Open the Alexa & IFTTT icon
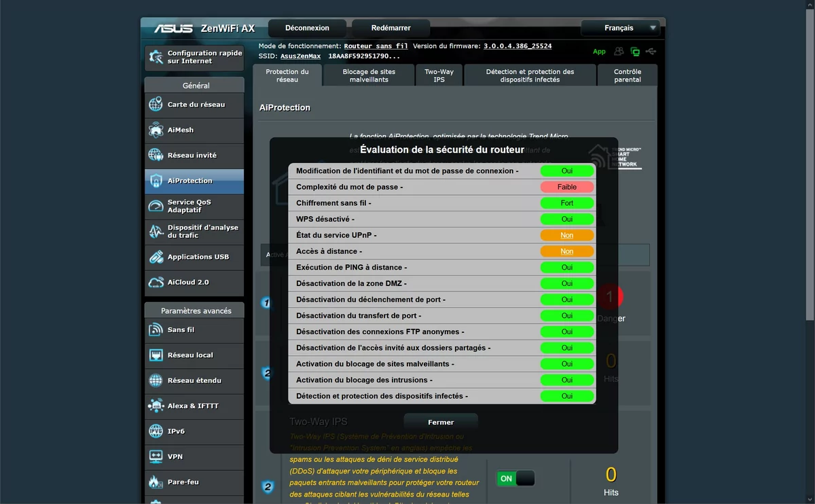The image size is (815, 504). [x=156, y=406]
